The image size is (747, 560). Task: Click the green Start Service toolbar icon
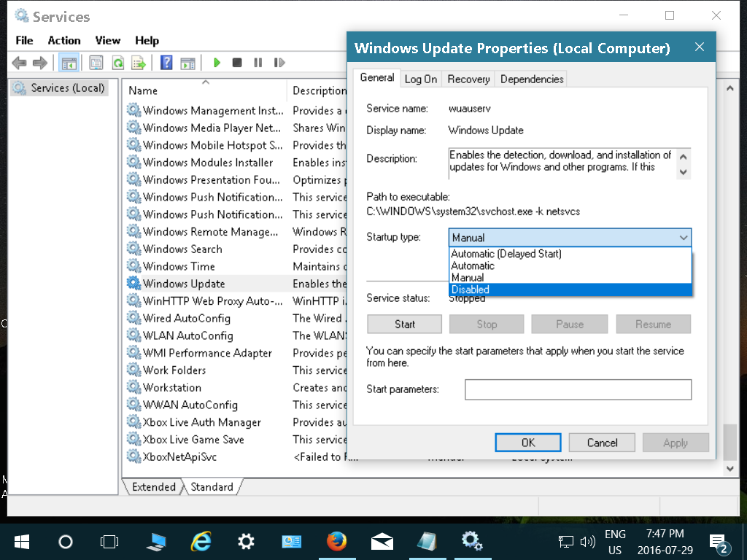point(217,63)
